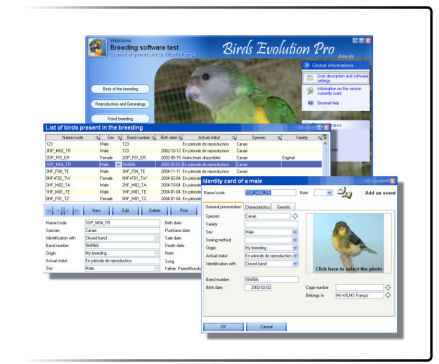This screenshot has width=439, height=364.
Task: Click the Cage number field
Action: (x=359, y=287)
